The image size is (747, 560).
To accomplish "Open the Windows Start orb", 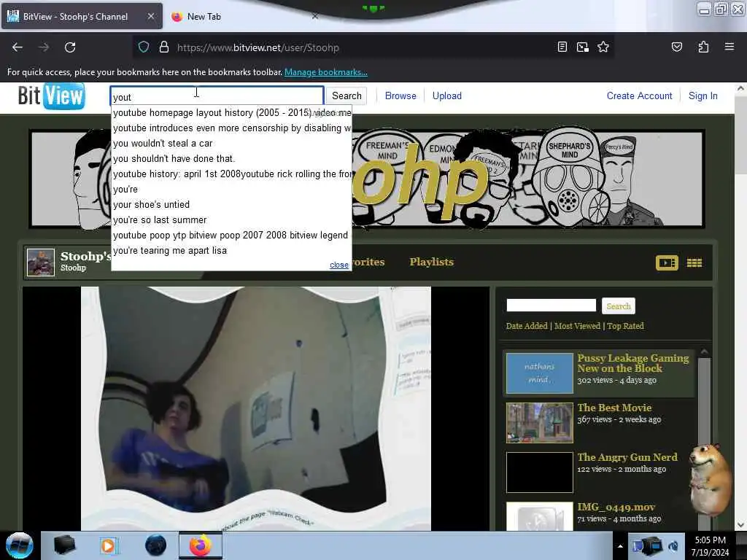I will pos(19,545).
